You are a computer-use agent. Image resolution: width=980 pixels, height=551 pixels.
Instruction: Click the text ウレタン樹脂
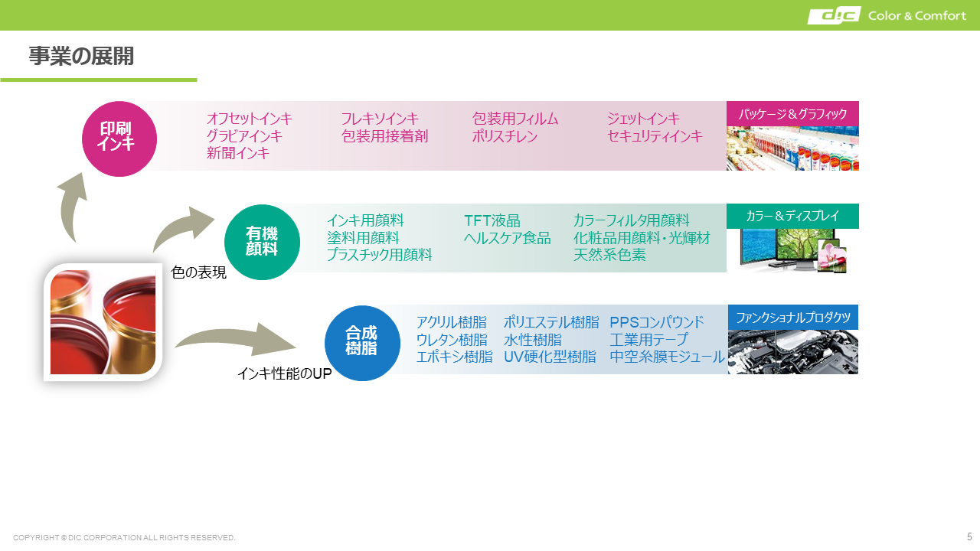tap(452, 340)
